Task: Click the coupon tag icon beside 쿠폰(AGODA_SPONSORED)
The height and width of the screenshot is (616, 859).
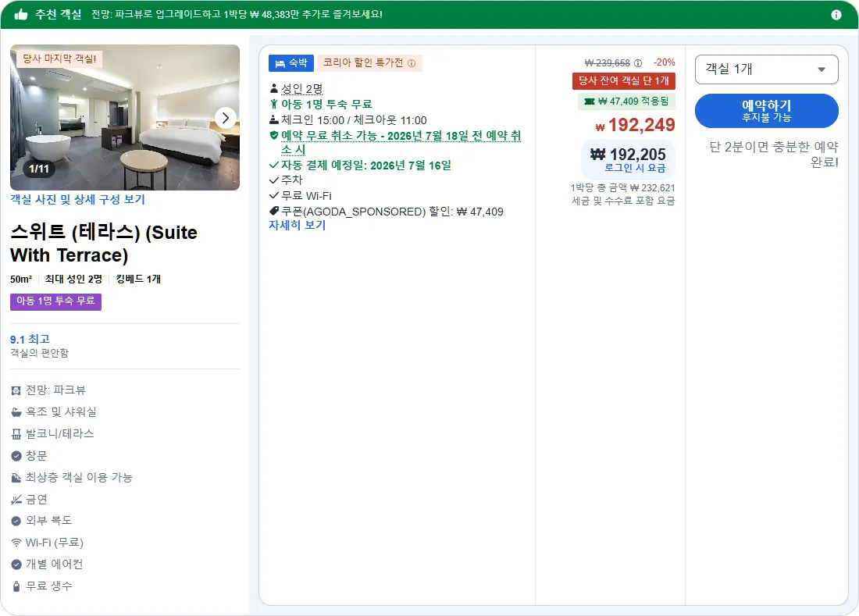Action: tap(274, 211)
